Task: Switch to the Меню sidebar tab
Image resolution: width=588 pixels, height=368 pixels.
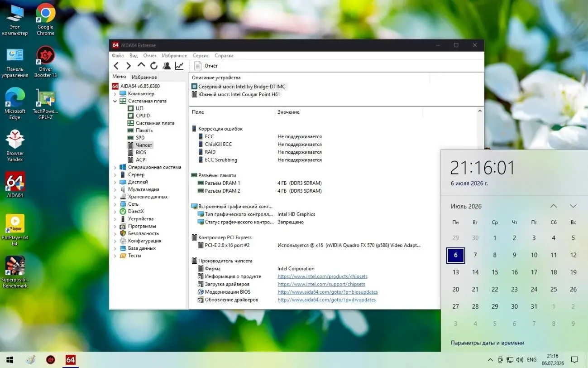Action: [120, 77]
